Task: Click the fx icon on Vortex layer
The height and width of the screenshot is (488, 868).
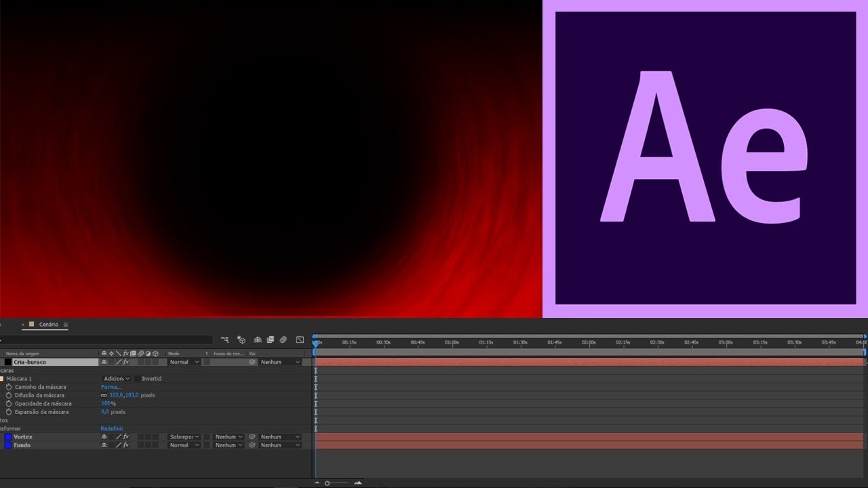Action: [x=125, y=436]
